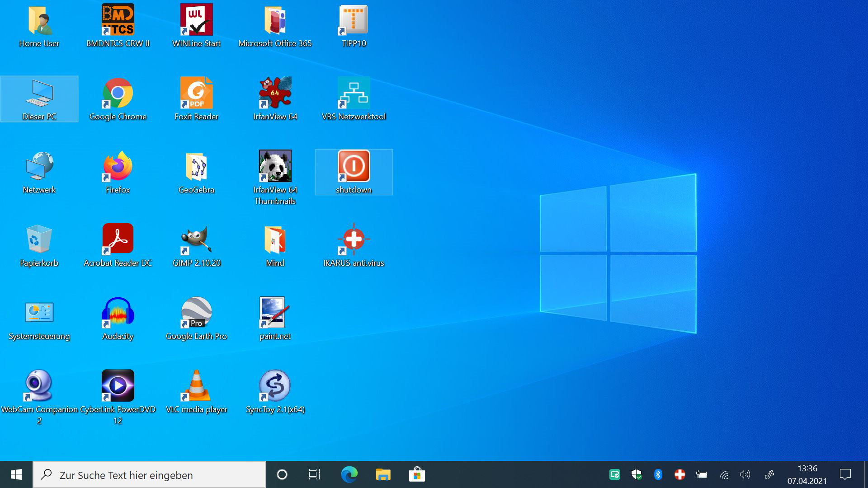
Task: Launch Firefox desktop shortcut
Action: 118,166
